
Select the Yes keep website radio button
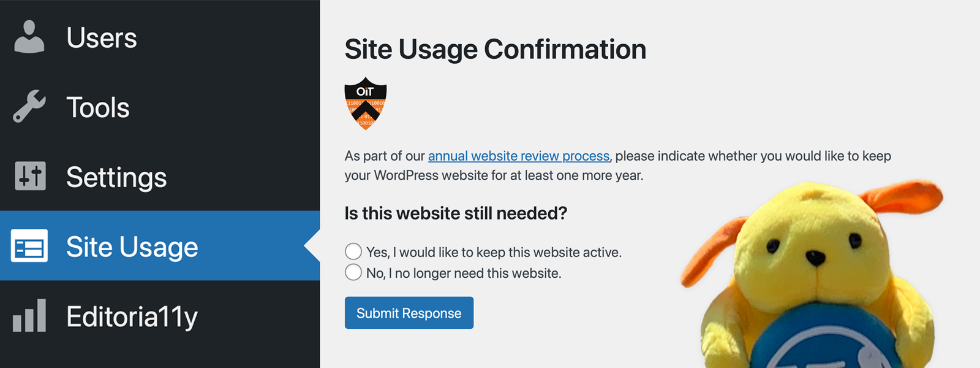(353, 251)
